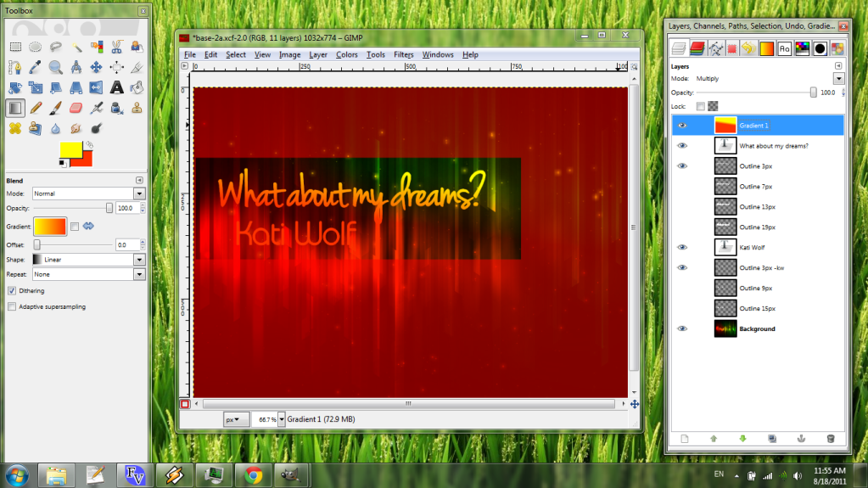Screen dimensions: 868x488
Task: Select the Heal bandage tool
Action: tap(15, 128)
